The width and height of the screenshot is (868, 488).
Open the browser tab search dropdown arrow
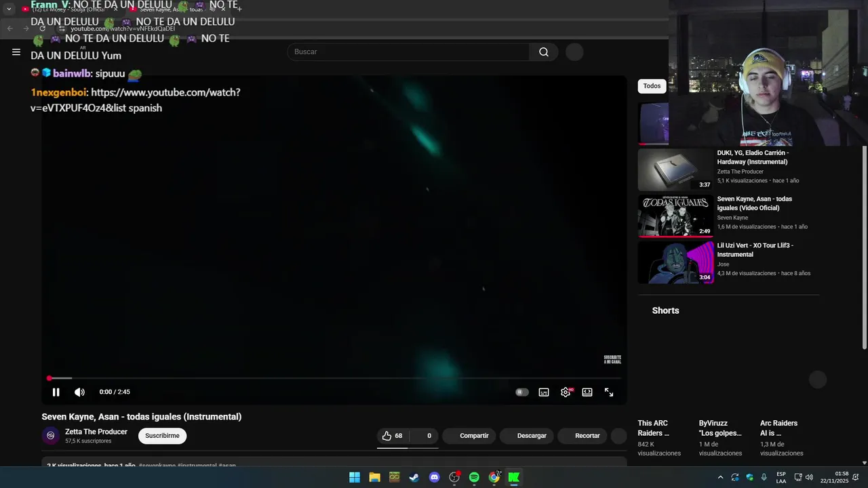coord(9,9)
